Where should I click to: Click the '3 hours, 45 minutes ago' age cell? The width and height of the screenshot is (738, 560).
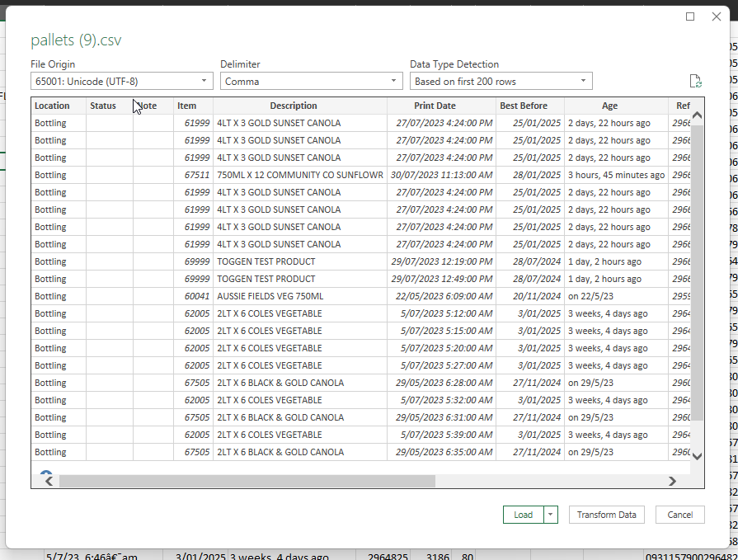616,175
